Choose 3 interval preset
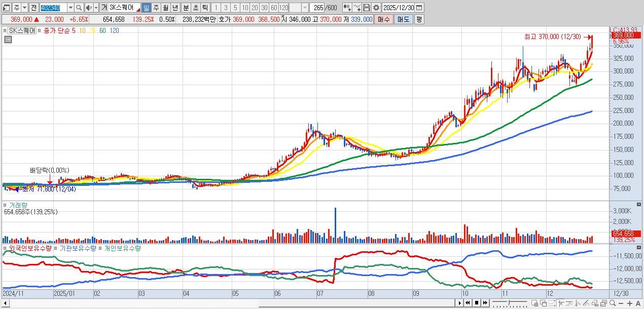Screen dimensions: 644x309 [x=226, y=8]
